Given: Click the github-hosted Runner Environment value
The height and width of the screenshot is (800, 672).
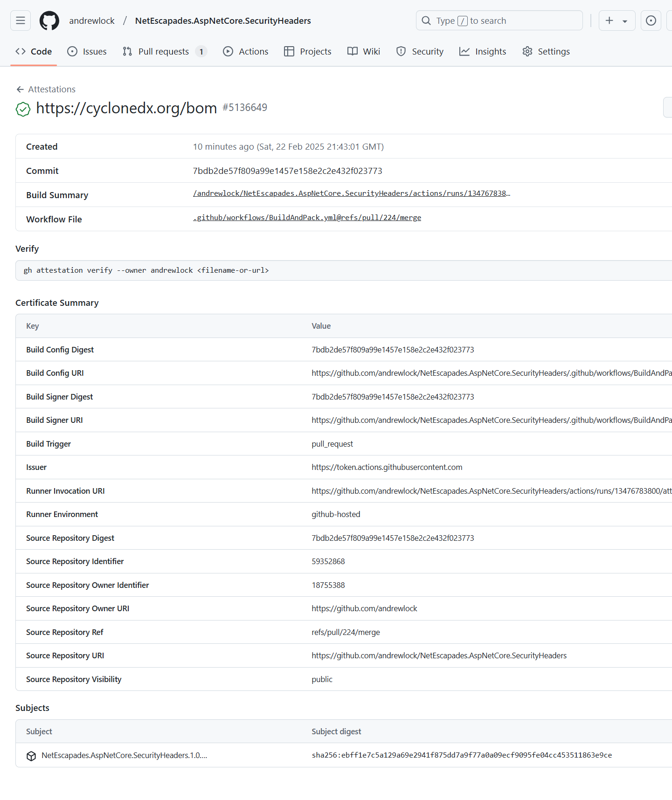Looking at the screenshot, I should point(336,514).
